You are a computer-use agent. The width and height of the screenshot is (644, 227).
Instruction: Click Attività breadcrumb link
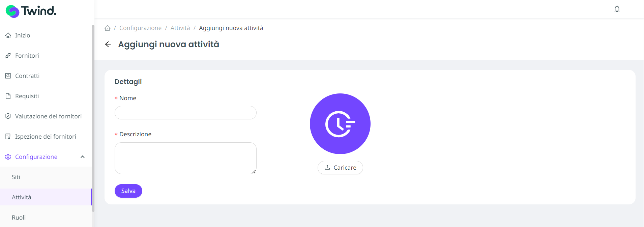(x=180, y=28)
